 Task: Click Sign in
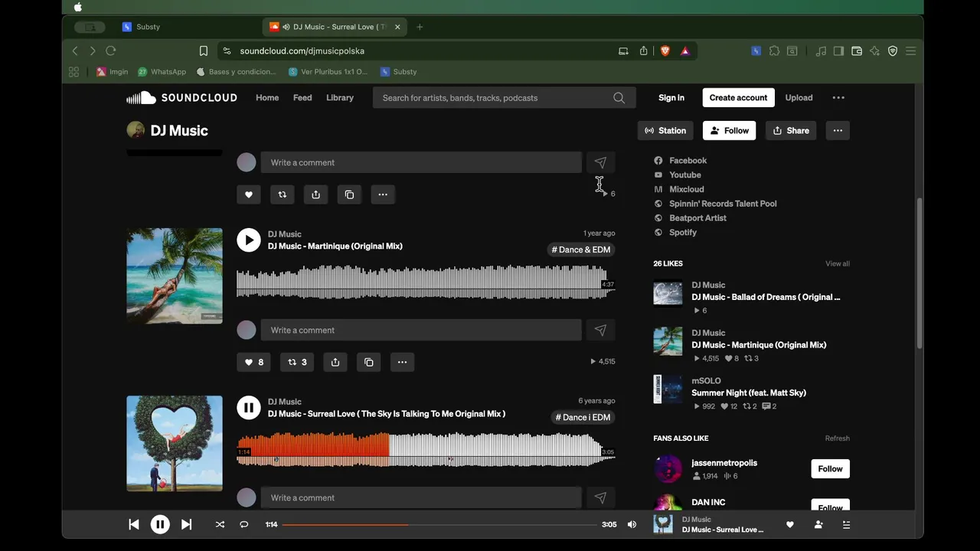click(671, 98)
